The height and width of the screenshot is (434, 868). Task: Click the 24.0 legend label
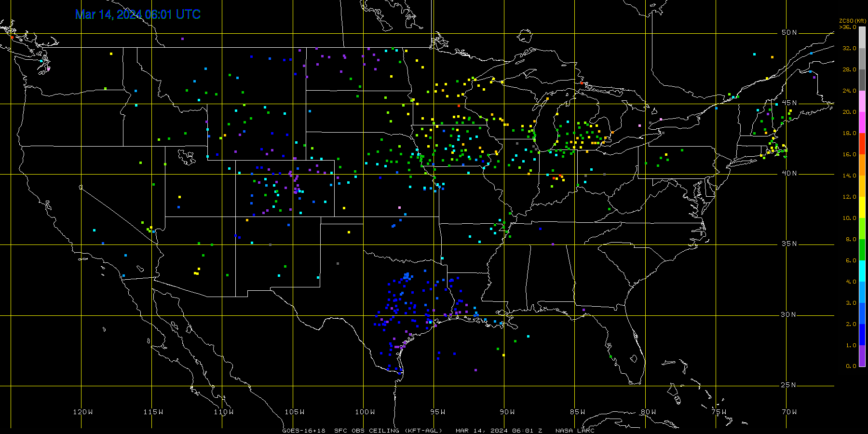[x=849, y=91]
